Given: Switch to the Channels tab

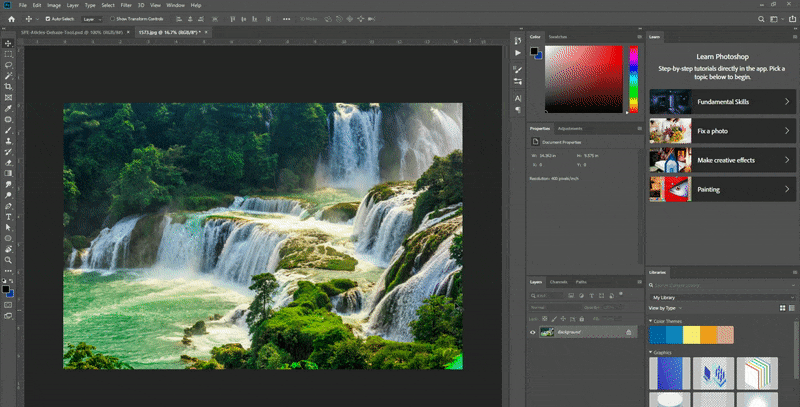Looking at the screenshot, I should 559,282.
